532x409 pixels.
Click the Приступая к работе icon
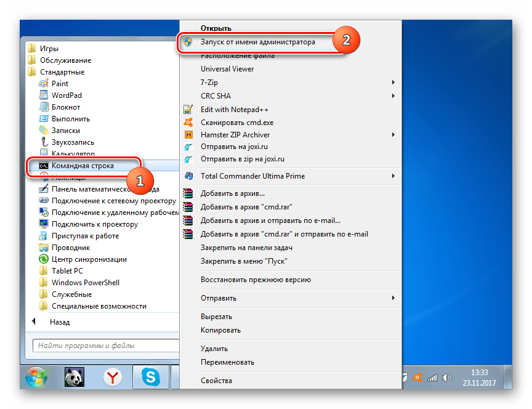coord(44,235)
